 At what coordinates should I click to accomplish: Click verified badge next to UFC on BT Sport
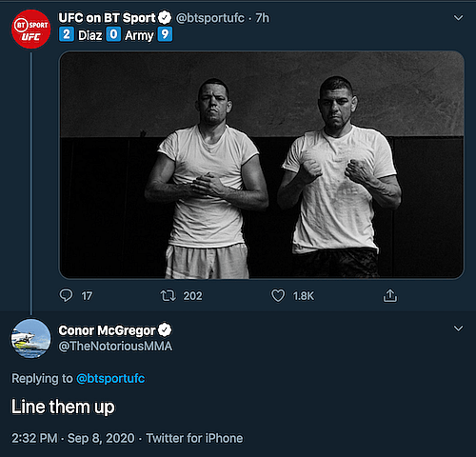[x=165, y=18]
